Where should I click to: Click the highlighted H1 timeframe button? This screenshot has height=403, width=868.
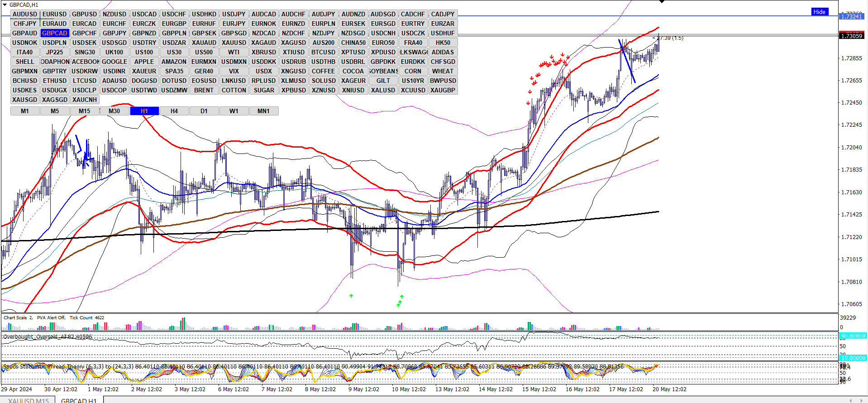point(144,111)
